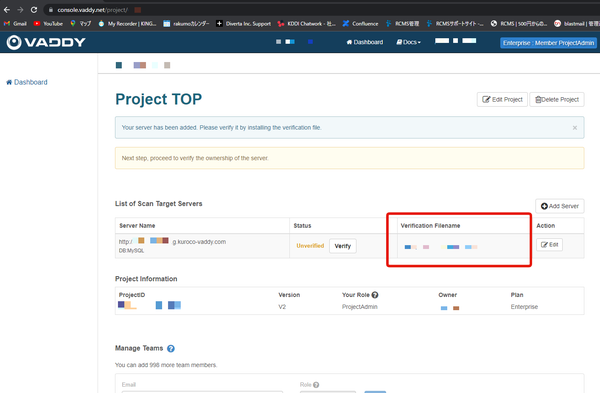600x393 pixels.
Task: Click the VADDY logo
Action: pyautogui.click(x=46, y=42)
